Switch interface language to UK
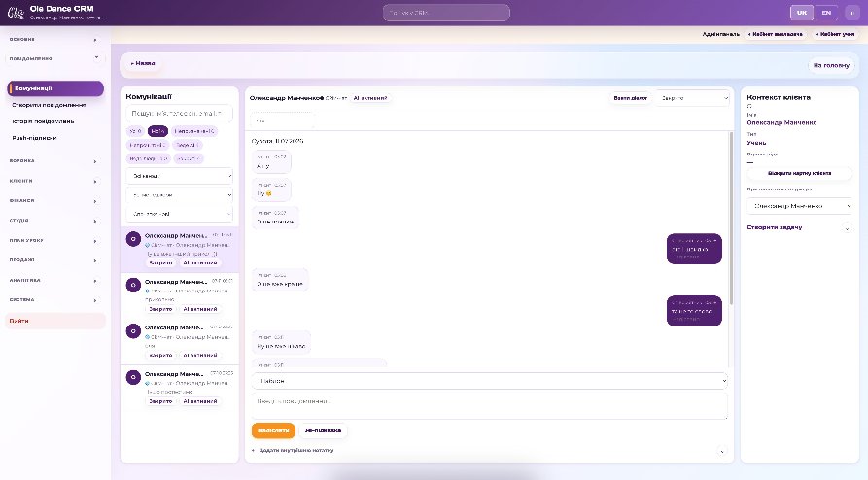 click(801, 13)
